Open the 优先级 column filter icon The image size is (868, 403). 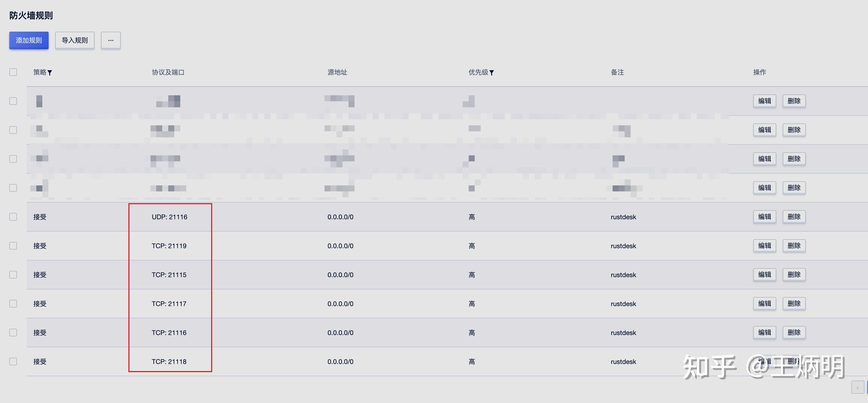[x=492, y=73]
